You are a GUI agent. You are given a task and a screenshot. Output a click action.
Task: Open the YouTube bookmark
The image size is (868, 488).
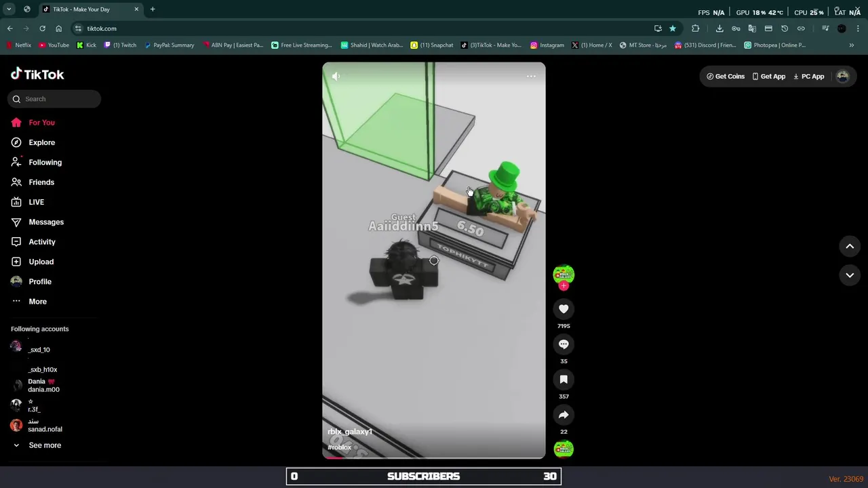click(x=54, y=45)
